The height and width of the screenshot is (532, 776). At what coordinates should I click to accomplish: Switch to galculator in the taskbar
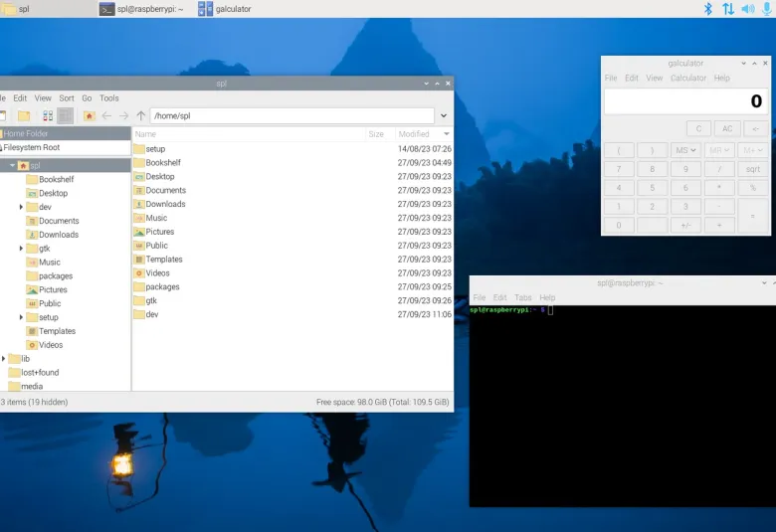[224, 9]
